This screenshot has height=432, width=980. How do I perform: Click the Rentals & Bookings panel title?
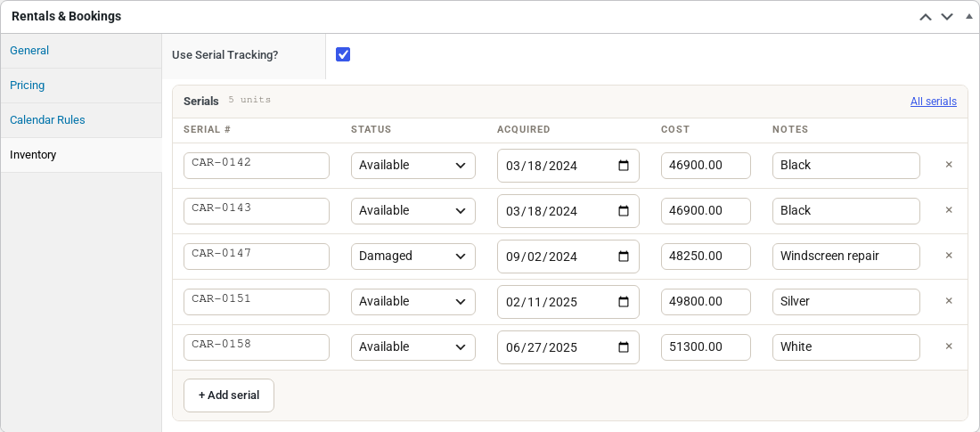pos(66,16)
